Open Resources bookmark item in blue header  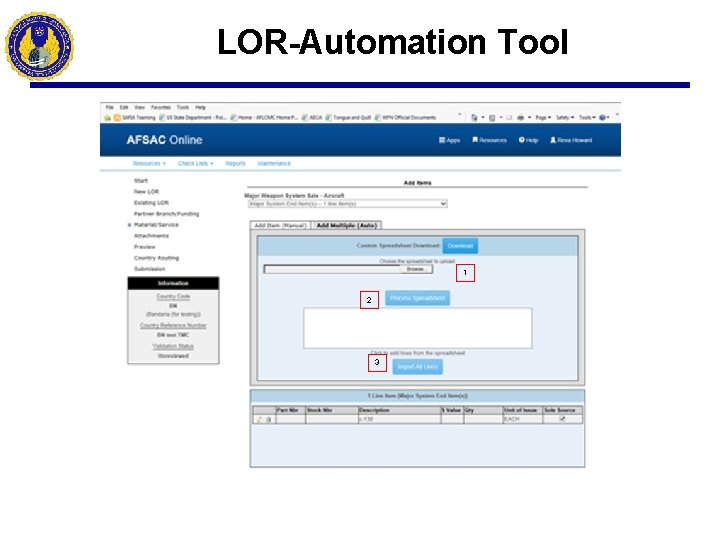pyautogui.click(x=489, y=140)
